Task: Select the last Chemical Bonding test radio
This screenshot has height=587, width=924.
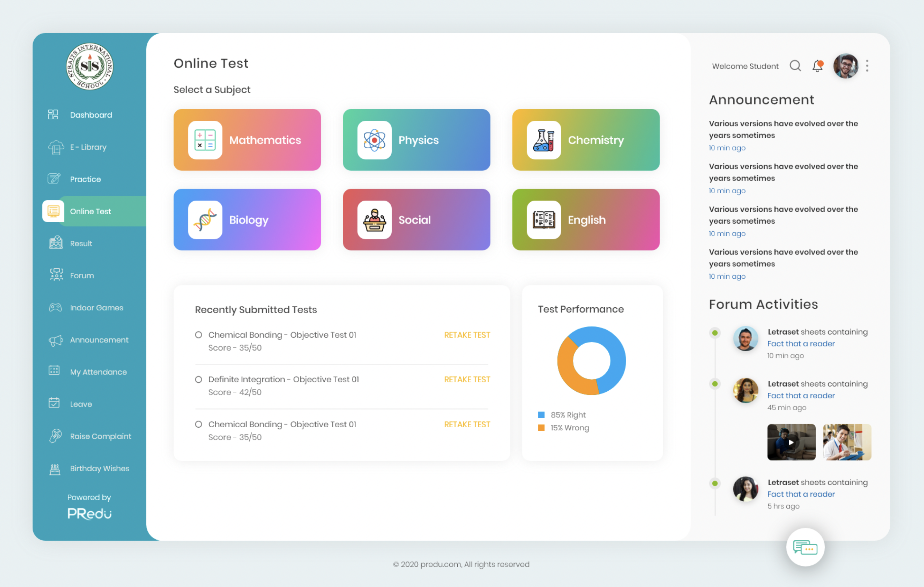Action: pos(199,424)
